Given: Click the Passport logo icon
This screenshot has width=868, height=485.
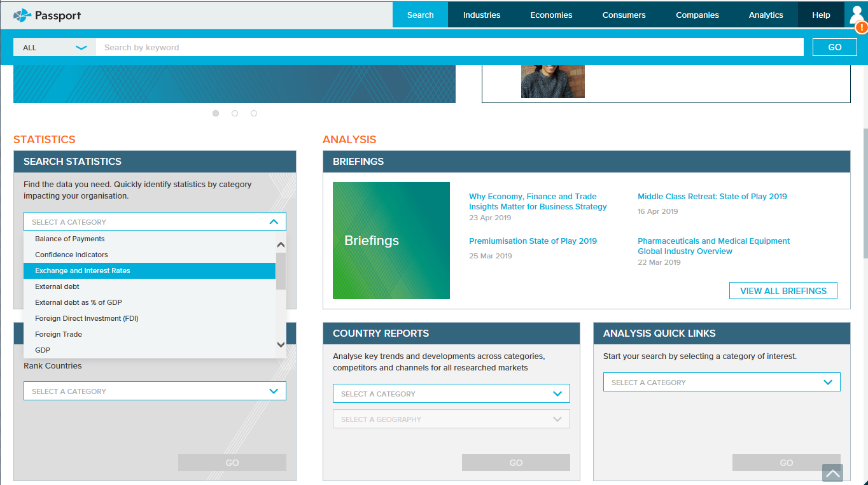Looking at the screenshot, I should point(22,15).
